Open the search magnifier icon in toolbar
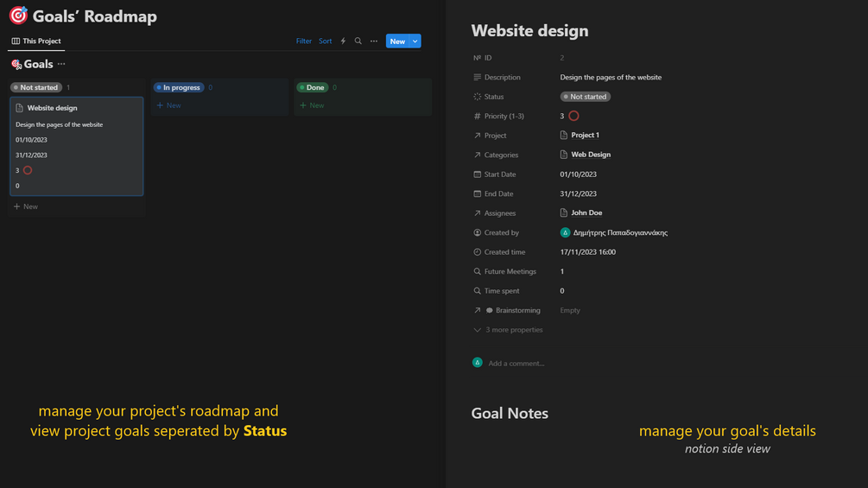Viewport: 868px width, 488px height. [358, 41]
